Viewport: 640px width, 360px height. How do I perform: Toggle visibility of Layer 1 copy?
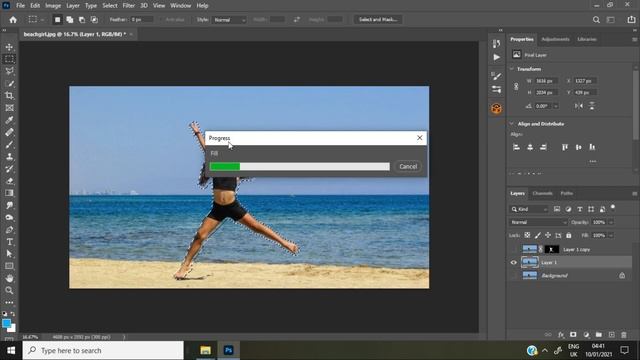[x=513, y=249]
